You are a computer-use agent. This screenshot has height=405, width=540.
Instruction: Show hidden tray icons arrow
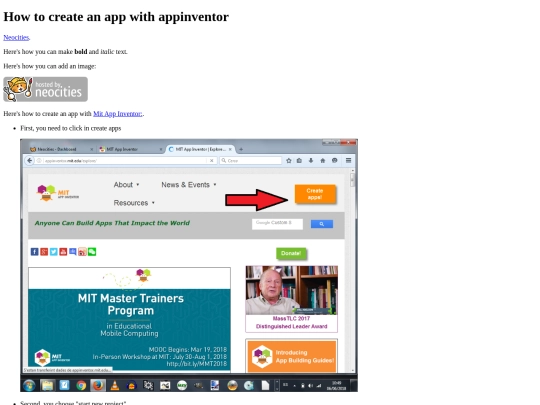294,386
